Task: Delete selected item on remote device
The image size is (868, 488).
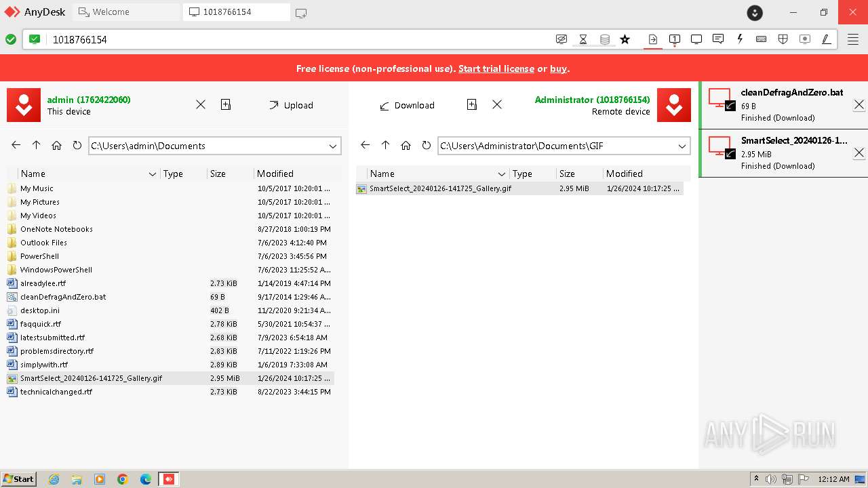Action: click(497, 104)
